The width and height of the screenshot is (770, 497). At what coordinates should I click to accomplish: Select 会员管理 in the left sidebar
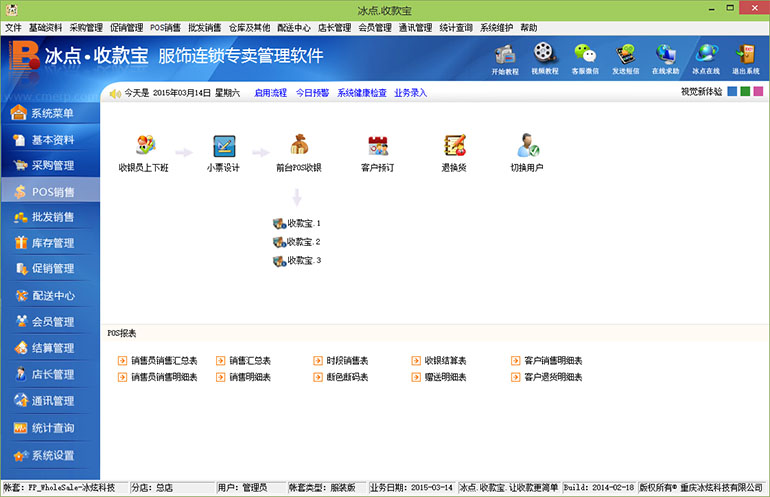(50, 322)
